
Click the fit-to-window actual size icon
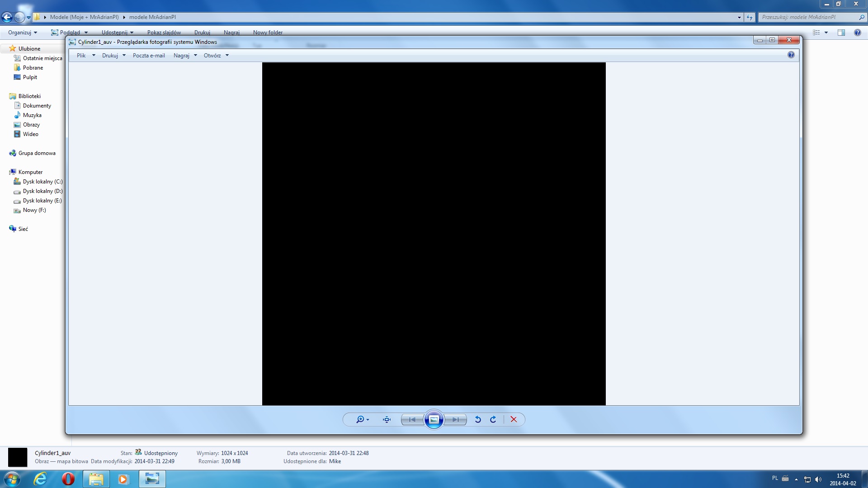tap(387, 419)
